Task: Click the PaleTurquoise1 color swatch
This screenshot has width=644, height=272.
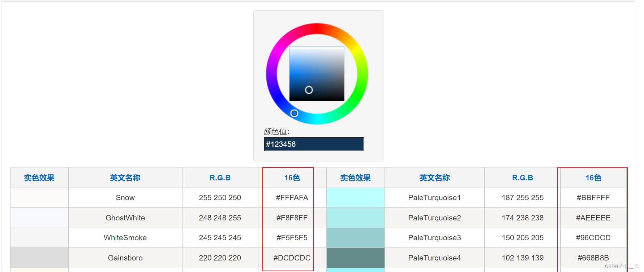Action: point(355,198)
